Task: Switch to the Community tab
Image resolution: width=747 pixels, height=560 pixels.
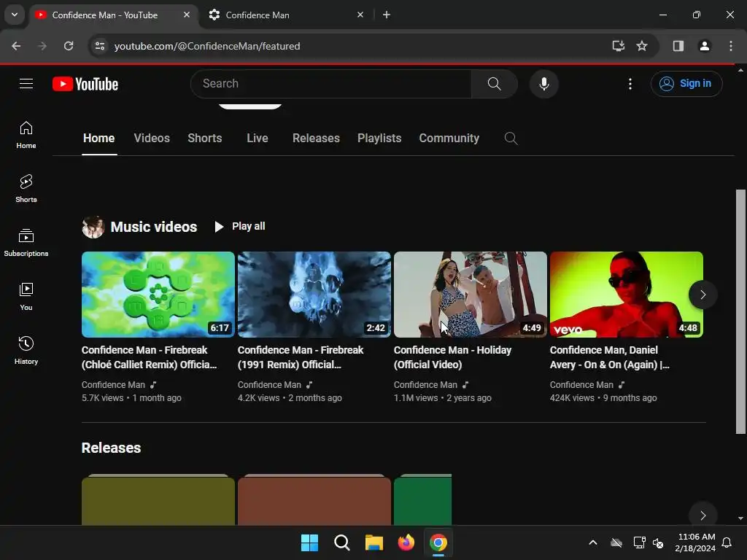Action: click(449, 138)
